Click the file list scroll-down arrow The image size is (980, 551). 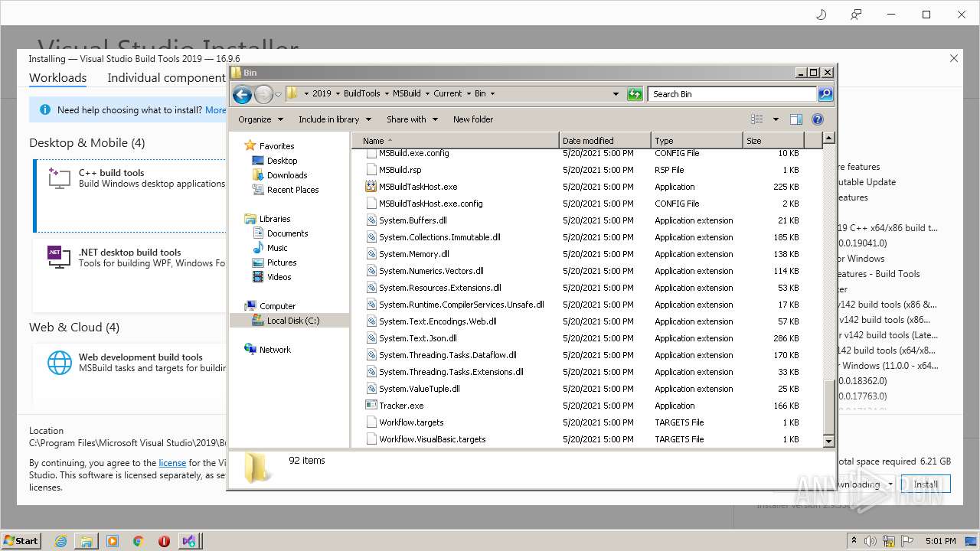pyautogui.click(x=828, y=442)
